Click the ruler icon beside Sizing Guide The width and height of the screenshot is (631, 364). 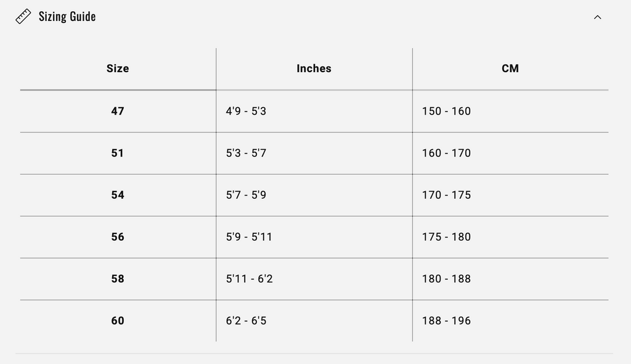23,17
